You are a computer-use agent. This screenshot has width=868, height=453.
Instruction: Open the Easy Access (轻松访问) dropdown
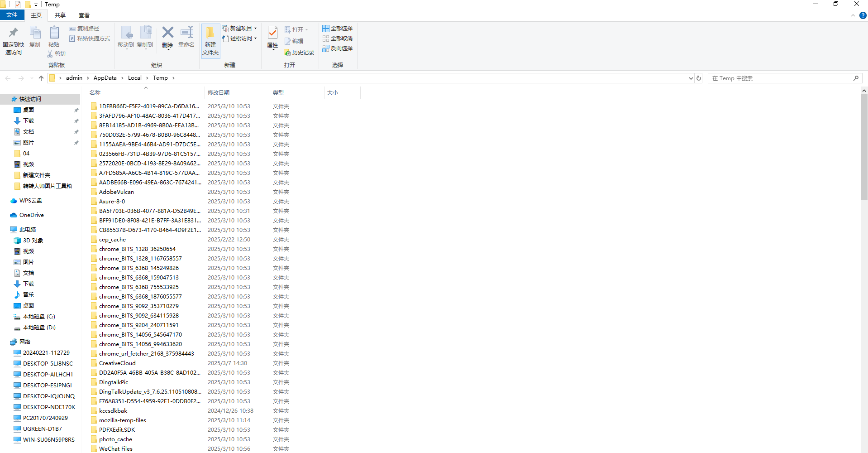coord(241,39)
